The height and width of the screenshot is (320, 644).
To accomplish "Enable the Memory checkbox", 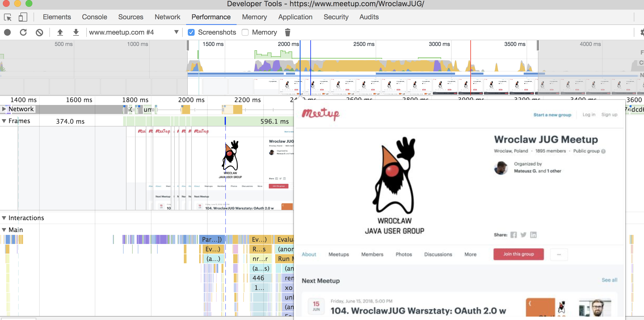I will tap(245, 32).
